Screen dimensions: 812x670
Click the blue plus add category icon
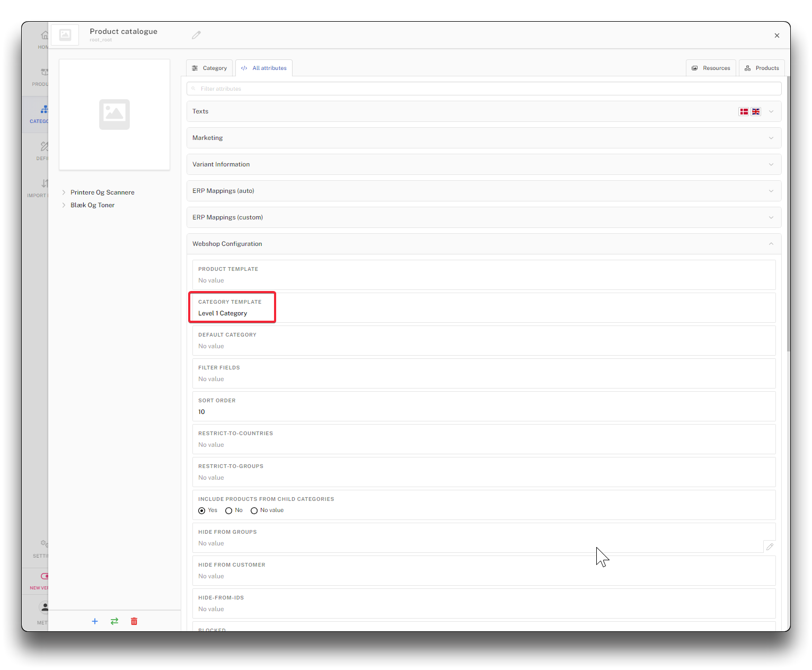(95, 621)
